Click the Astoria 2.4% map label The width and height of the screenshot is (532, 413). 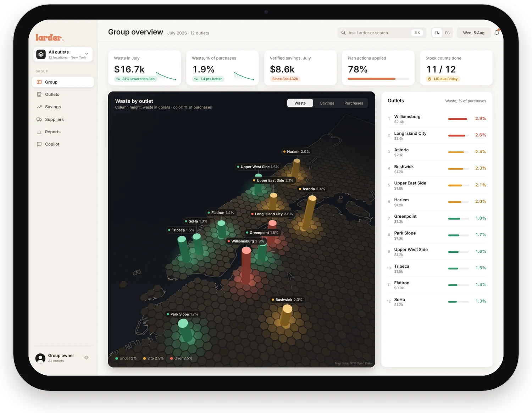tap(312, 189)
